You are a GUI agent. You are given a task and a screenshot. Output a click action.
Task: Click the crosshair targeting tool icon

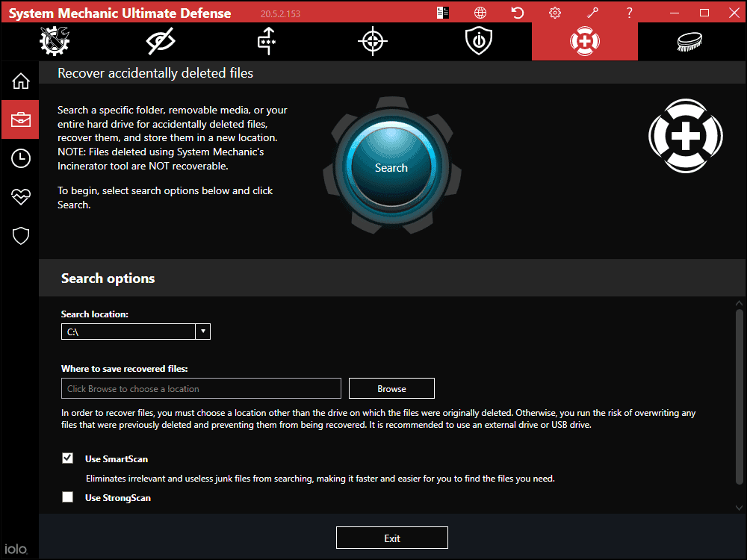click(371, 42)
